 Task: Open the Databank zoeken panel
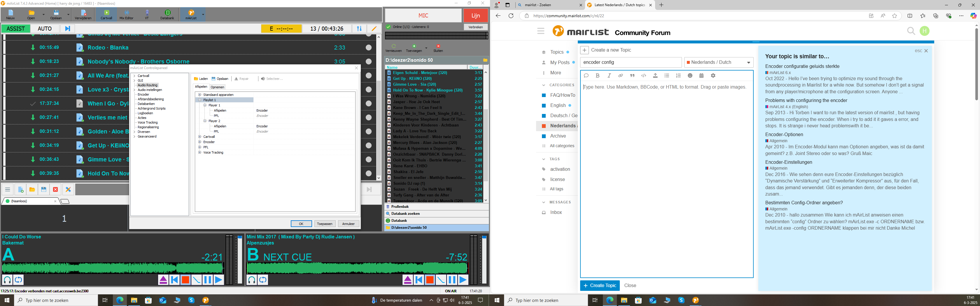click(436, 214)
